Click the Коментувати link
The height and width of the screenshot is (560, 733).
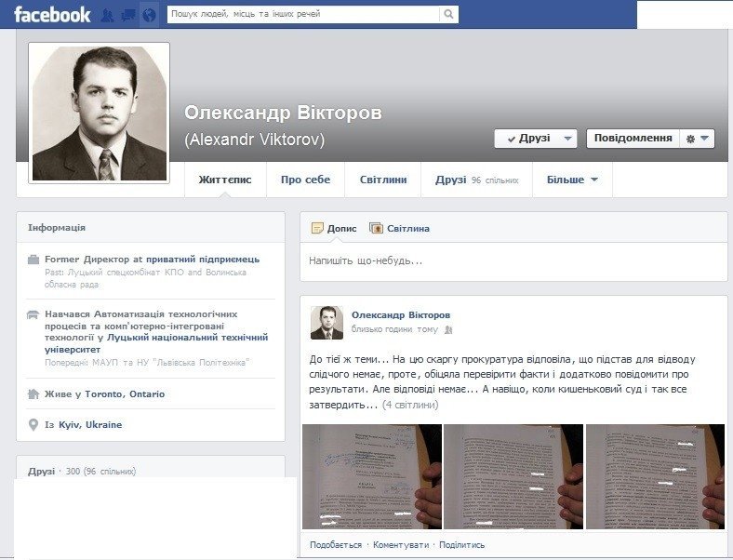tap(401, 545)
